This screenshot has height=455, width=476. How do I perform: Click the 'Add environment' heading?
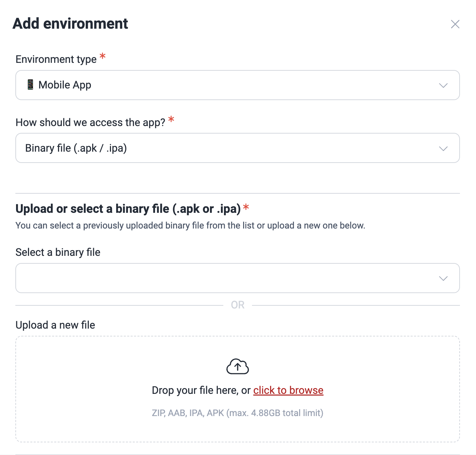point(70,23)
